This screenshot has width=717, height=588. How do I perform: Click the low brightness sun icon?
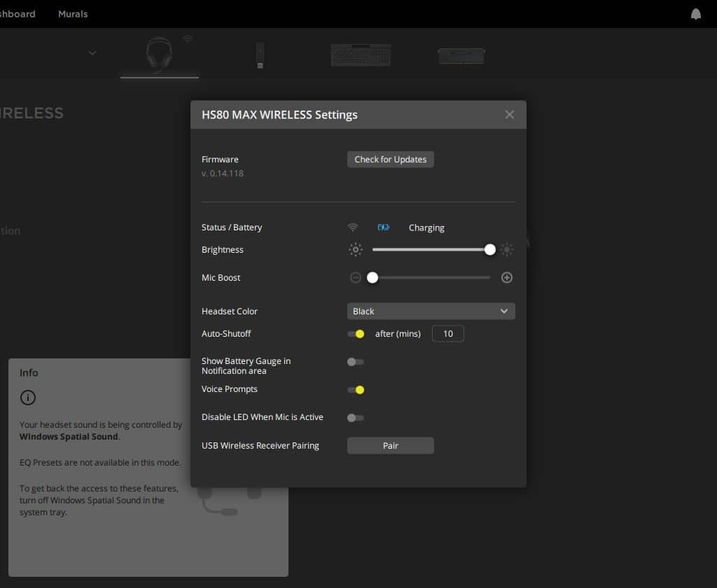[x=356, y=250]
